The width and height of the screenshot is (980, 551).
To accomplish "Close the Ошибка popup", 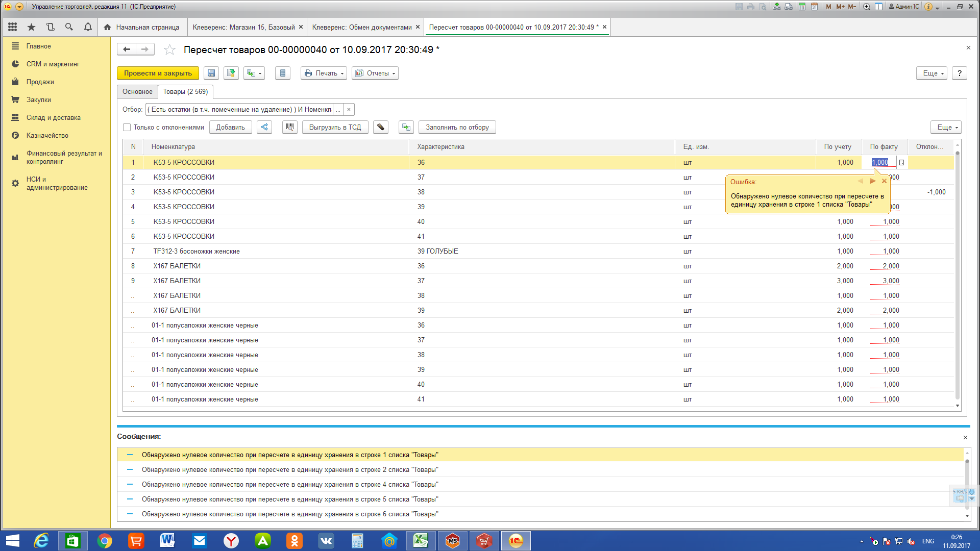I will (x=885, y=181).
